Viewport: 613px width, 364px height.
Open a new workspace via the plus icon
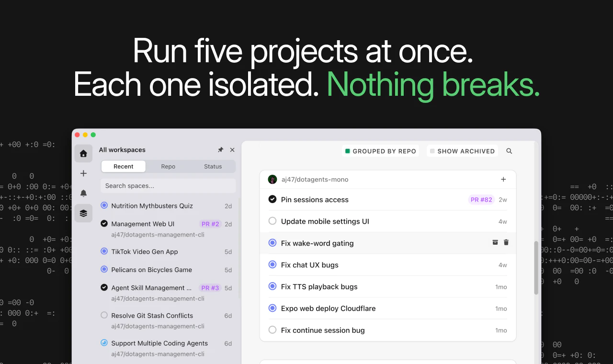[83, 173]
